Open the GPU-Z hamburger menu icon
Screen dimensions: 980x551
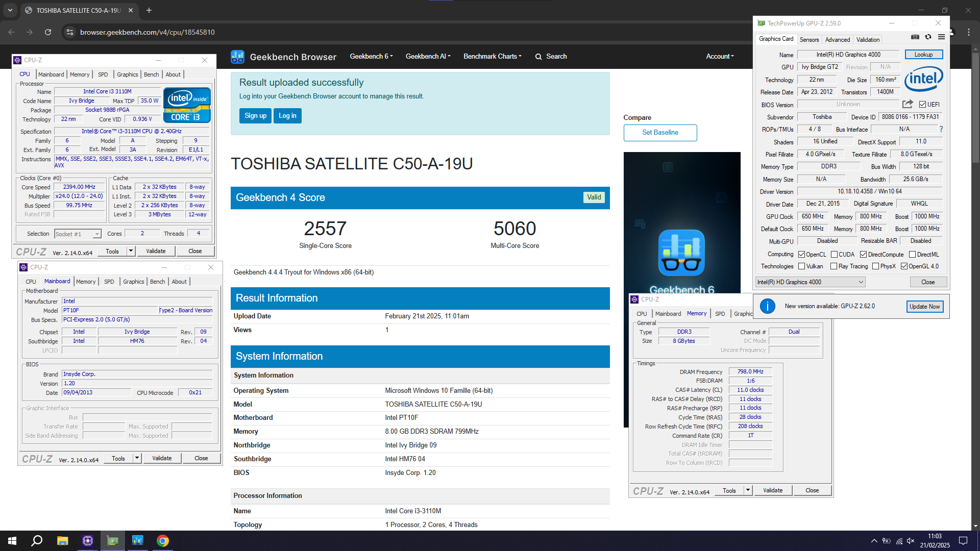pos(942,37)
